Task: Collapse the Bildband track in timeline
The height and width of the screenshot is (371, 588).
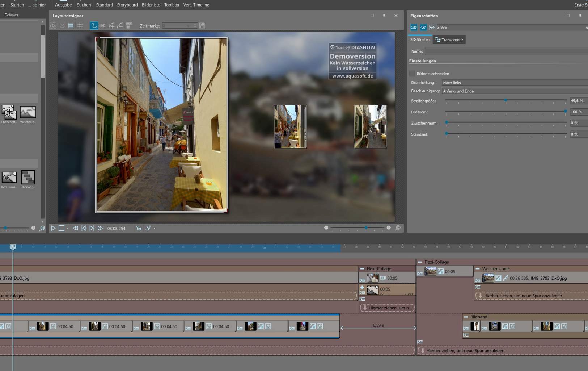Action: pos(466,317)
